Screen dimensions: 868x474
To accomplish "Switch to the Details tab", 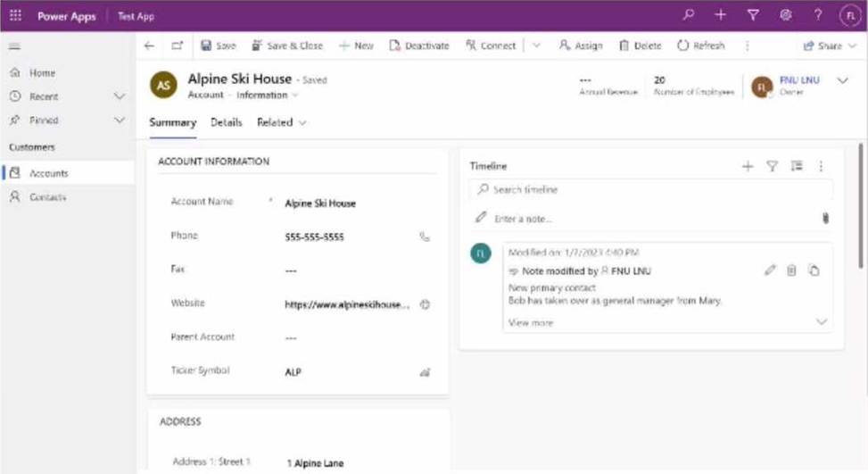I will [x=227, y=122].
